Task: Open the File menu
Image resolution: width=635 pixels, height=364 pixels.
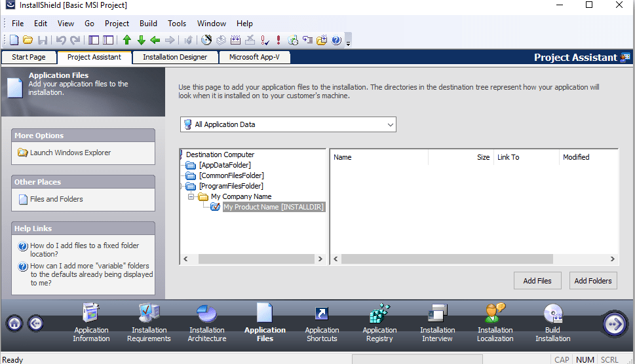Action: click(x=18, y=24)
